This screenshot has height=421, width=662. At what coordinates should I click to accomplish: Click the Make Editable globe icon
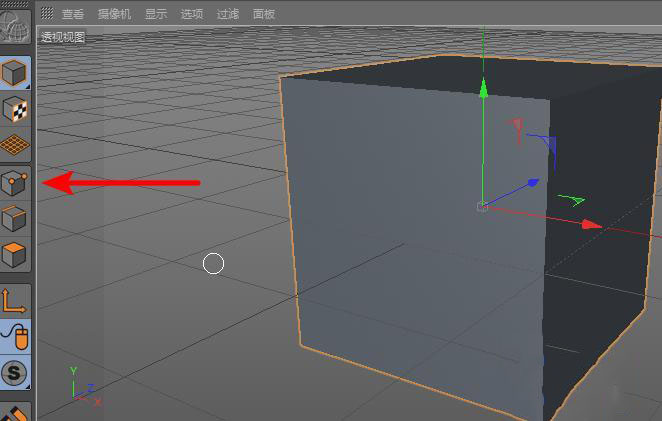[x=15, y=26]
